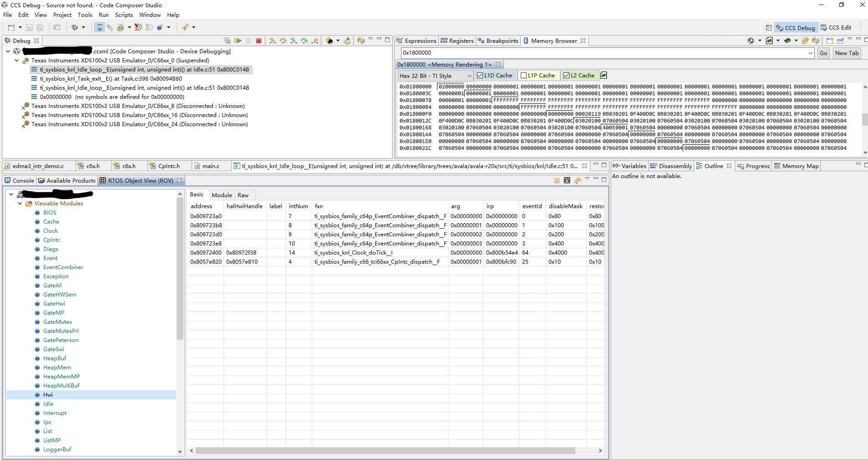Screen dimensions: 868x460
Task: Click the New Memory View icon
Action: click(830, 41)
